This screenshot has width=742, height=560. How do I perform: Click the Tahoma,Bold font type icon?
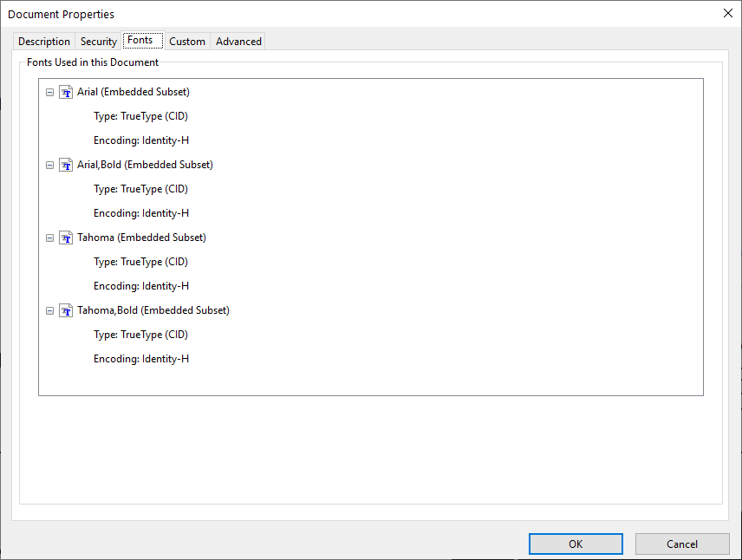pos(66,309)
